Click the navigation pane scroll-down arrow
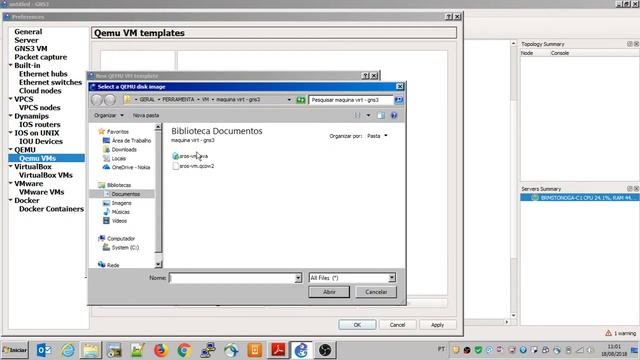This screenshot has height=360, width=640. (x=158, y=264)
